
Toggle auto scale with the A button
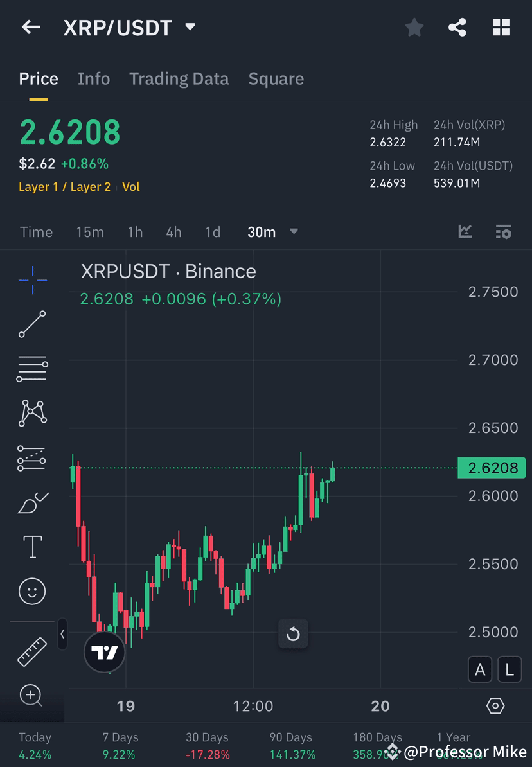(x=480, y=669)
